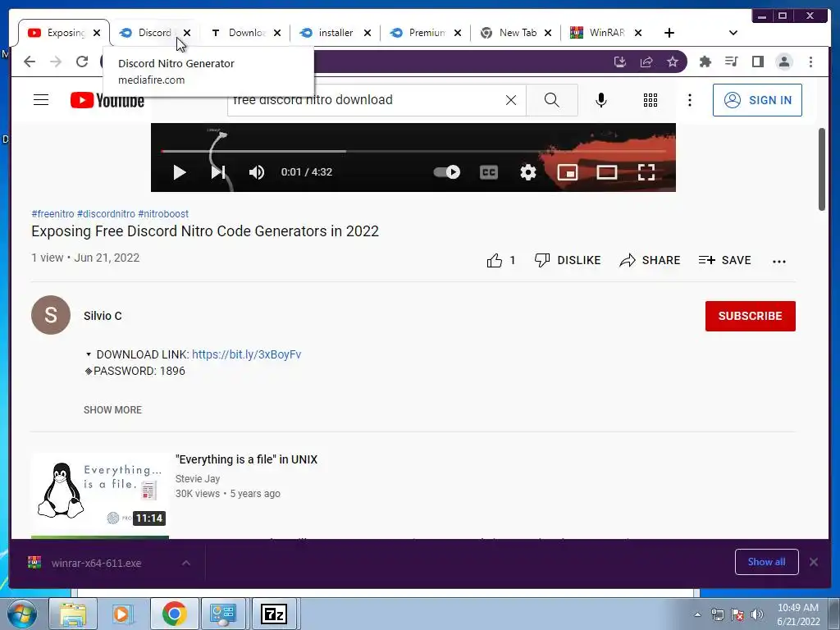Open YouTube settings three-dot menu

click(x=689, y=100)
